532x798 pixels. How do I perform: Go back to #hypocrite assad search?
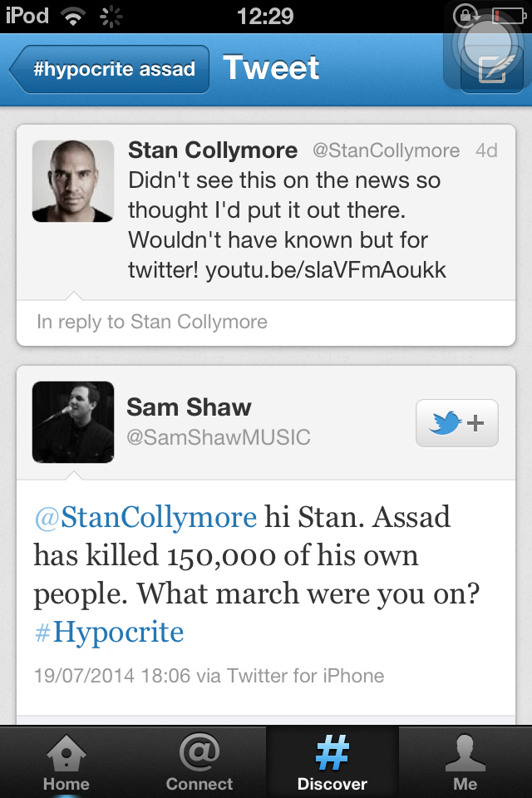[x=109, y=69]
